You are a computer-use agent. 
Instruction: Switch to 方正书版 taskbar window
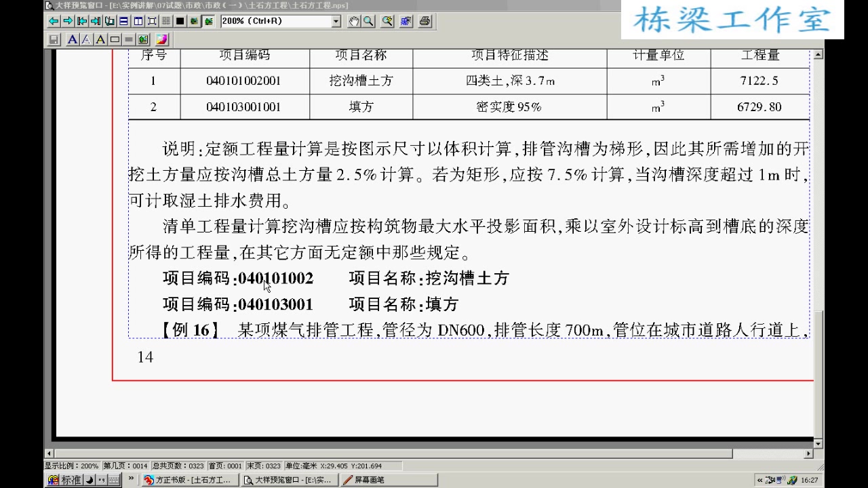tap(189, 480)
